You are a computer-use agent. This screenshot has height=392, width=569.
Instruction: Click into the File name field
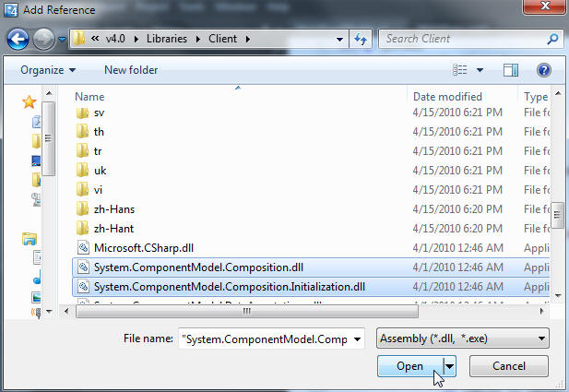pyautogui.click(x=265, y=339)
